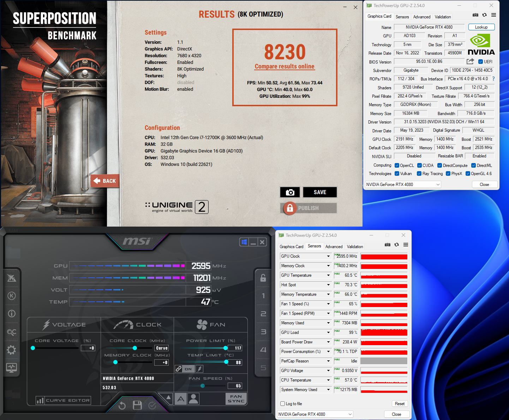Select Afterburner profile slot 5
This screenshot has width=509, height=420.
point(263,368)
